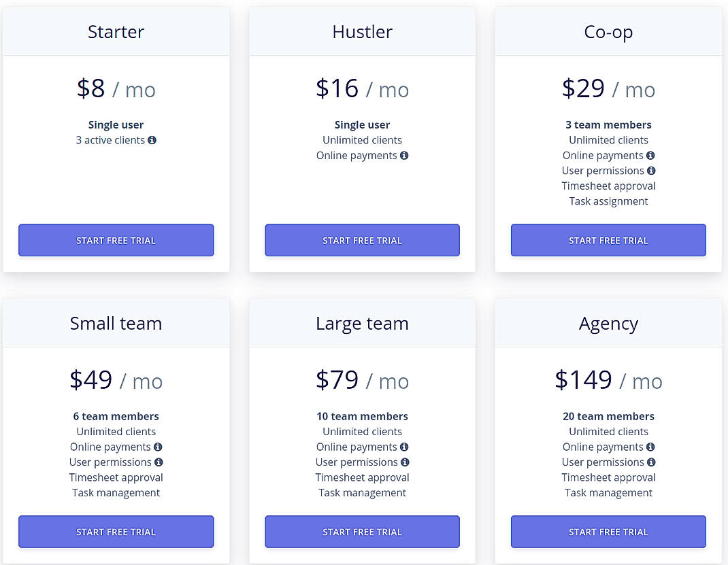
Task: Start free trial for the Agency plan
Action: point(608,532)
